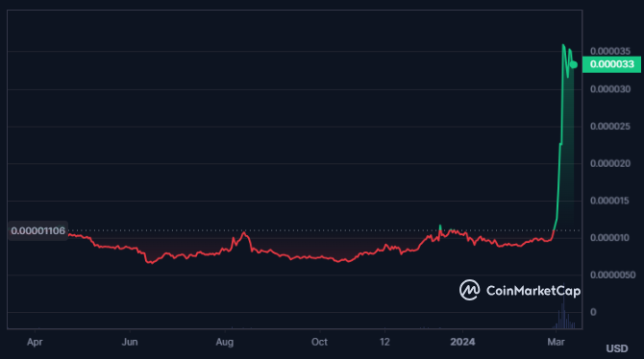Viewport: 644px width, 359px height.
Task: Click the Jun date label
Action: coord(130,342)
